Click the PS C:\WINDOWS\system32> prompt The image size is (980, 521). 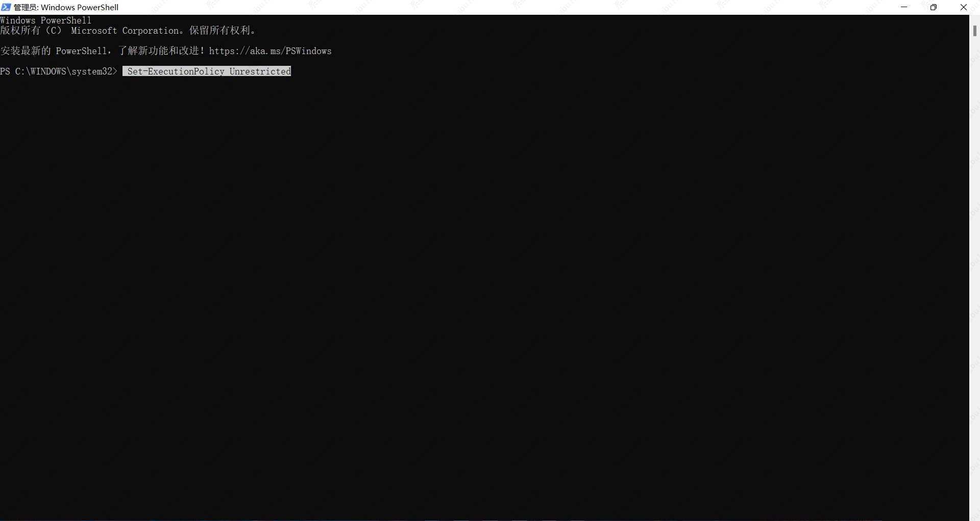click(58, 71)
